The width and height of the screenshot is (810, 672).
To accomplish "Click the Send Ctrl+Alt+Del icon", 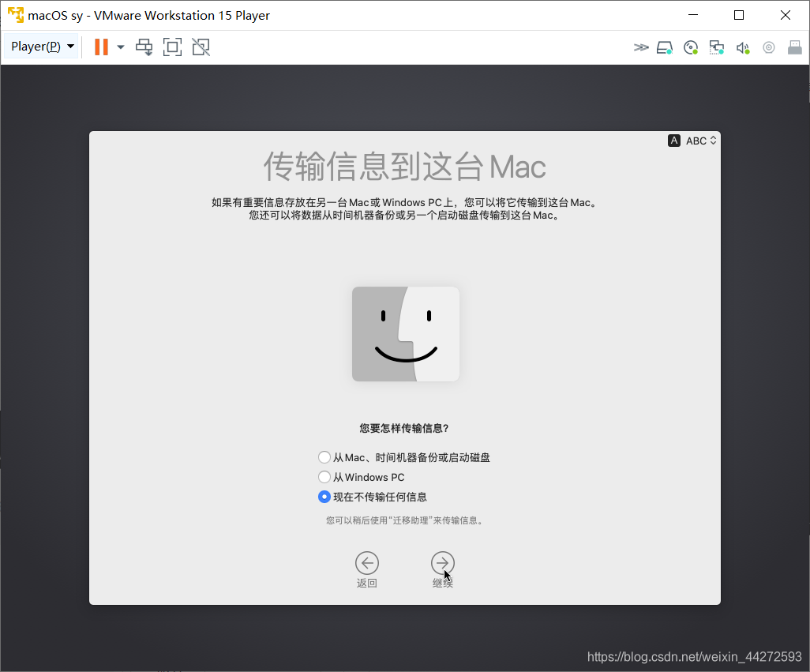I will (x=144, y=47).
